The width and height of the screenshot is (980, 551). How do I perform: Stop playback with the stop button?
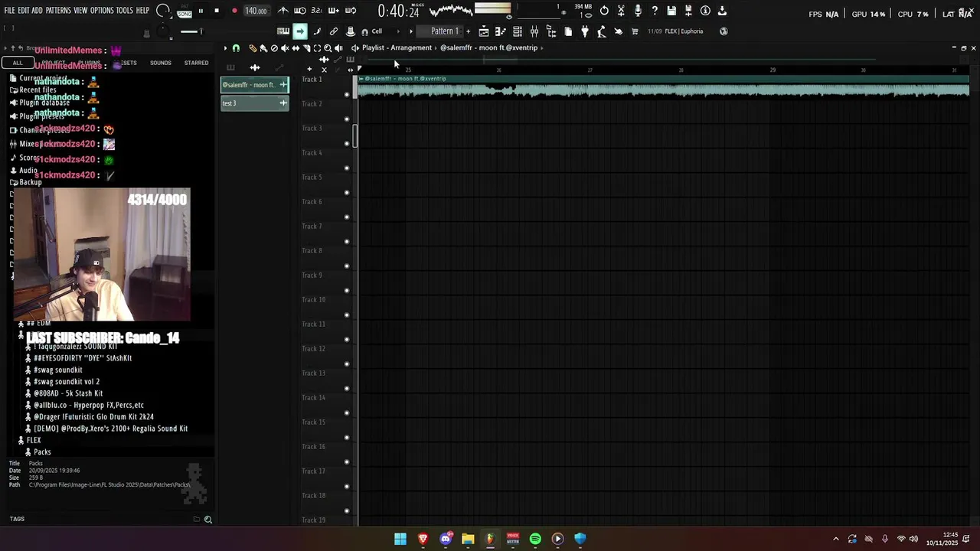(x=217, y=11)
